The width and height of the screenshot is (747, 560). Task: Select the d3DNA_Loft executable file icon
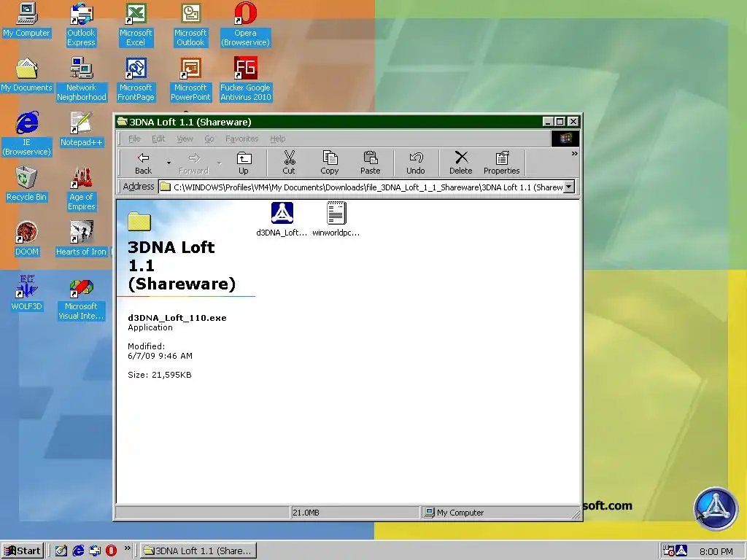point(282,213)
